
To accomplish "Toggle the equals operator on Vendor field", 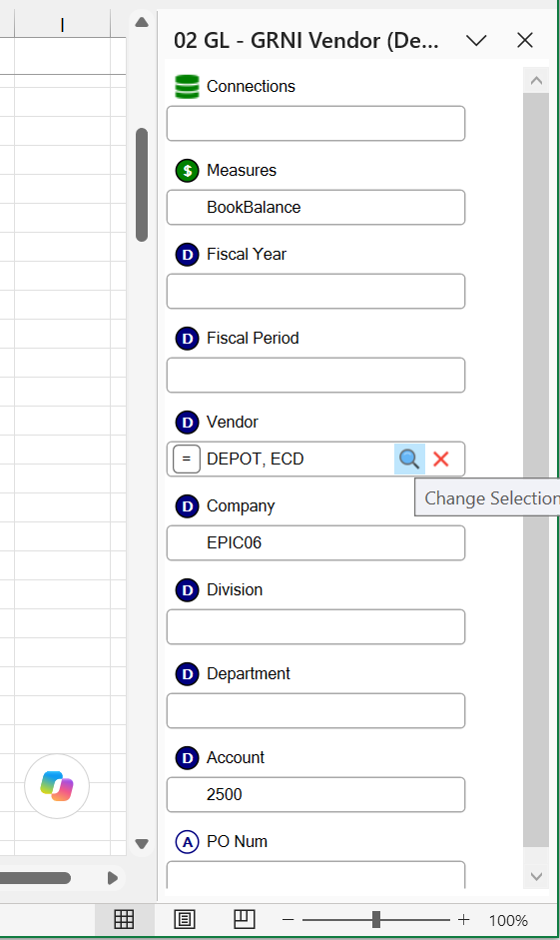I will (187, 460).
